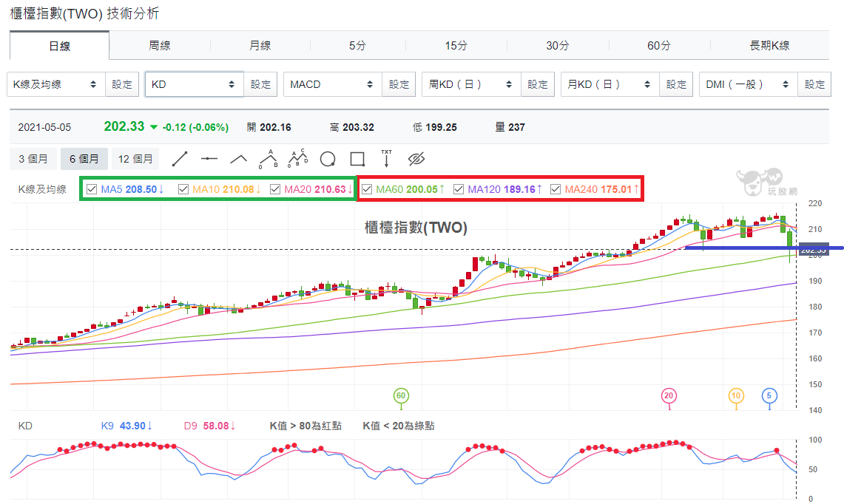Toggle the MA60 moving average checkbox

[x=367, y=189]
